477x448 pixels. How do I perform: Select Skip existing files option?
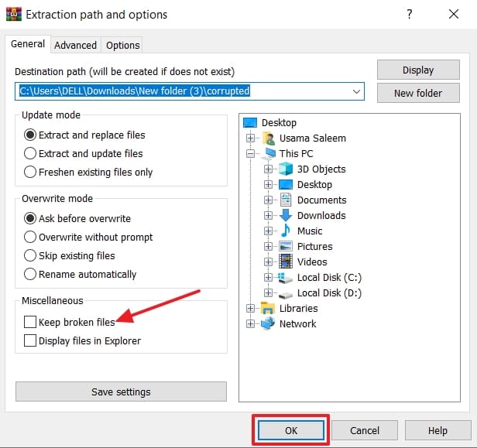click(70, 255)
